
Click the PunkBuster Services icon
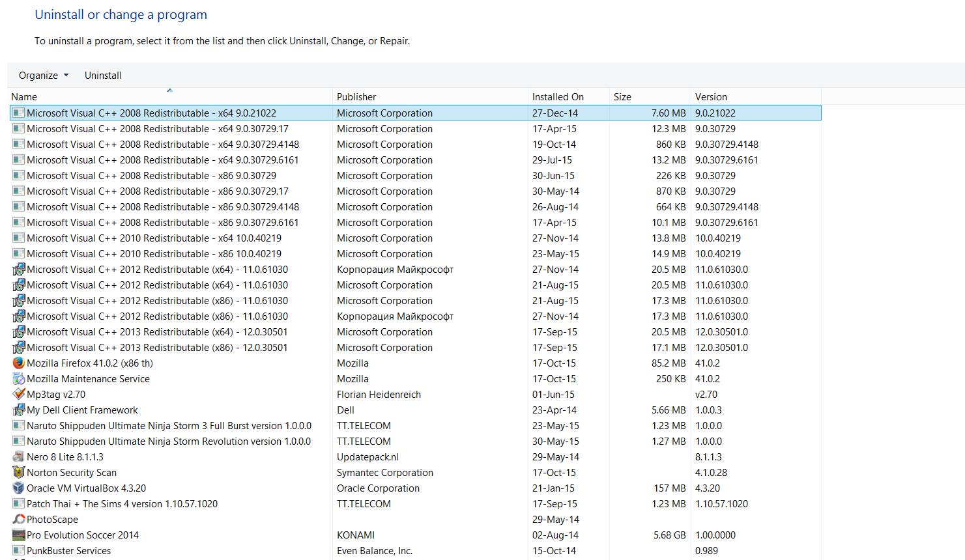[x=18, y=551]
